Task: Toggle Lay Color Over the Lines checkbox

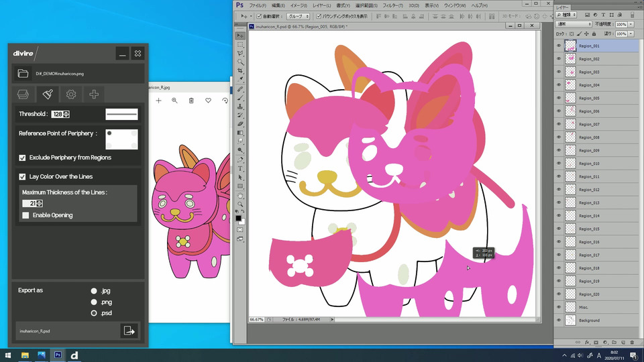Action: (22, 177)
